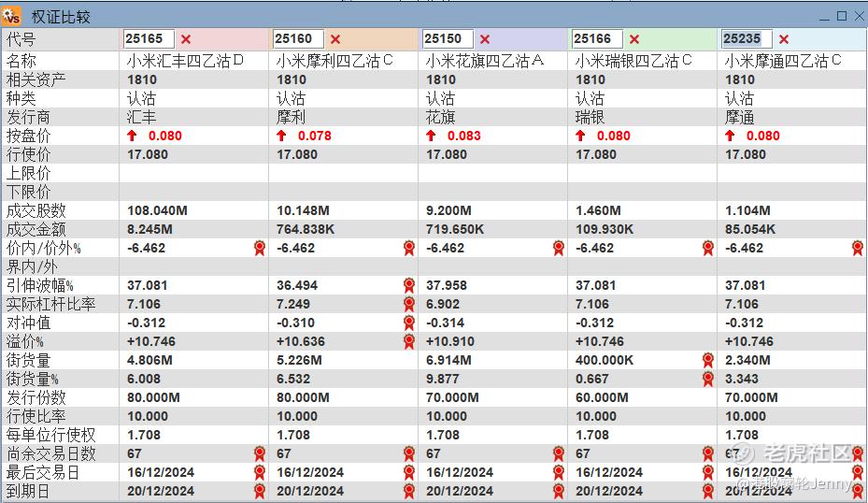Click the red rosette beside 0.667 outstanding percent

[x=708, y=379]
